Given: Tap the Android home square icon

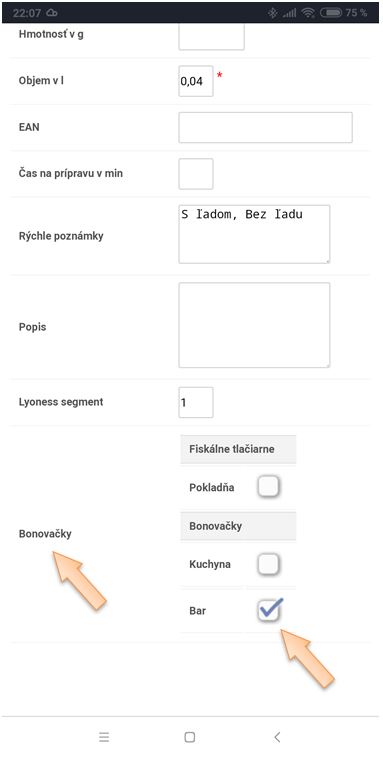Looking at the screenshot, I should pos(190,737).
